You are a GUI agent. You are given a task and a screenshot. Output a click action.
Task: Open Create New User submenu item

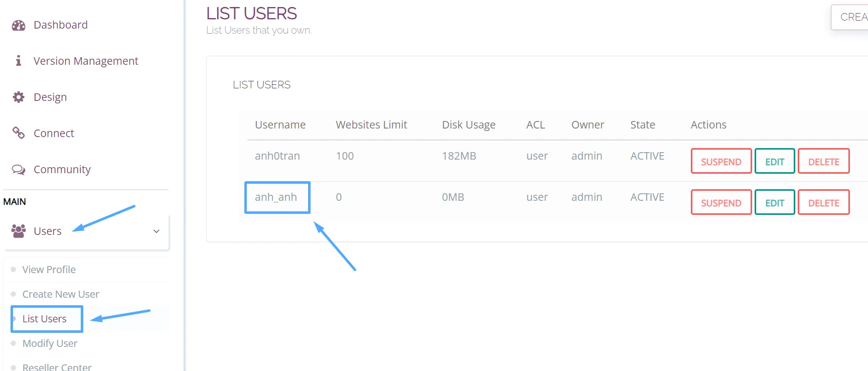point(61,294)
